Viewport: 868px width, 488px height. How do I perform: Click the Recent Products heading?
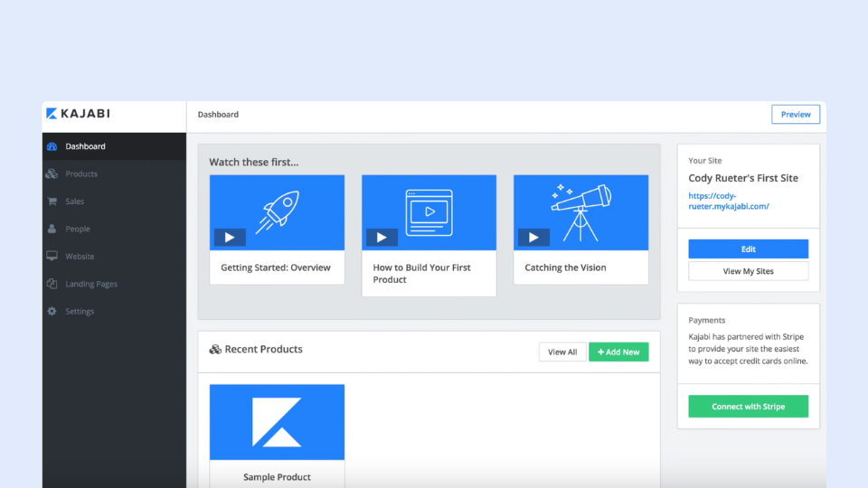(263, 349)
